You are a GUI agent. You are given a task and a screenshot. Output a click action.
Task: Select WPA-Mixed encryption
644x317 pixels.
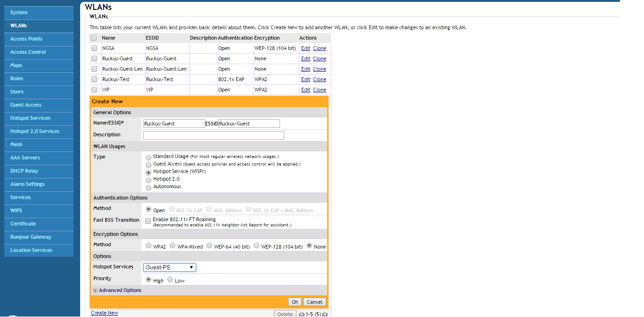(x=173, y=246)
